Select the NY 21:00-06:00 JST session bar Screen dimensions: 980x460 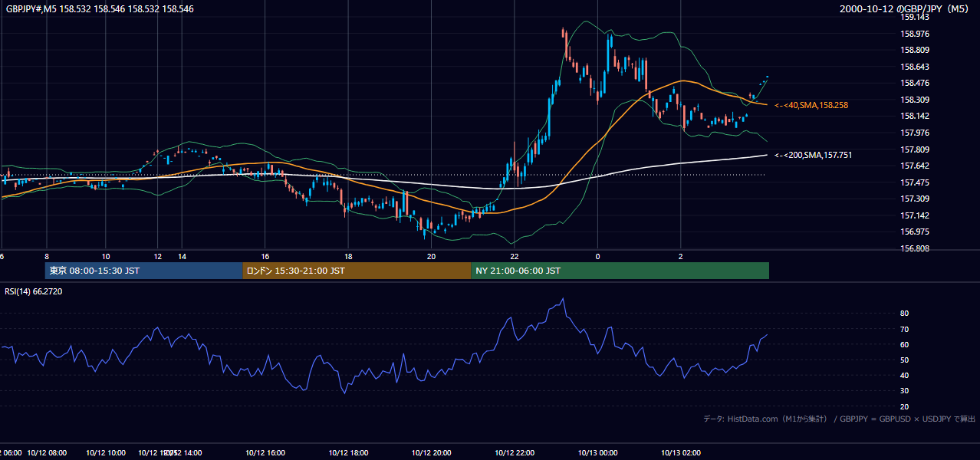(620, 271)
